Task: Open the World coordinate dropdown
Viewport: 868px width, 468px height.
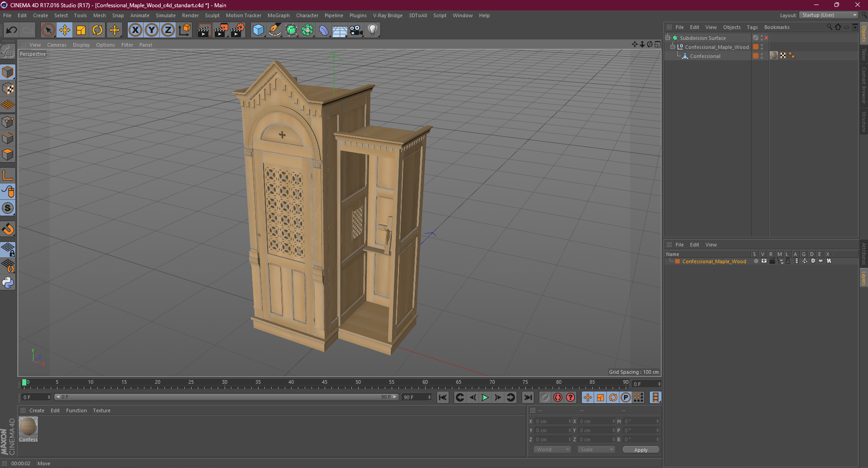Action: [552, 449]
